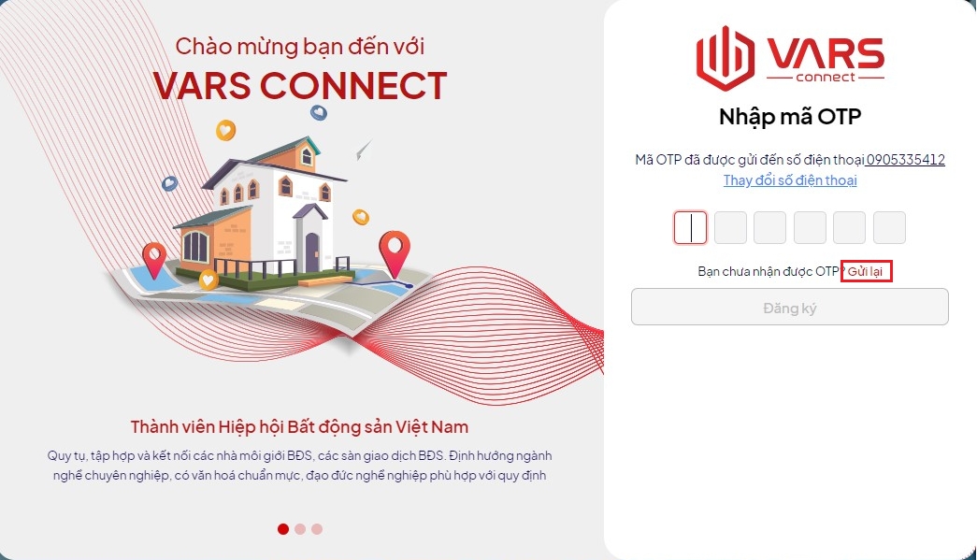Focus the sixth OTP digit box
977x560 pixels.
pyautogui.click(x=889, y=227)
